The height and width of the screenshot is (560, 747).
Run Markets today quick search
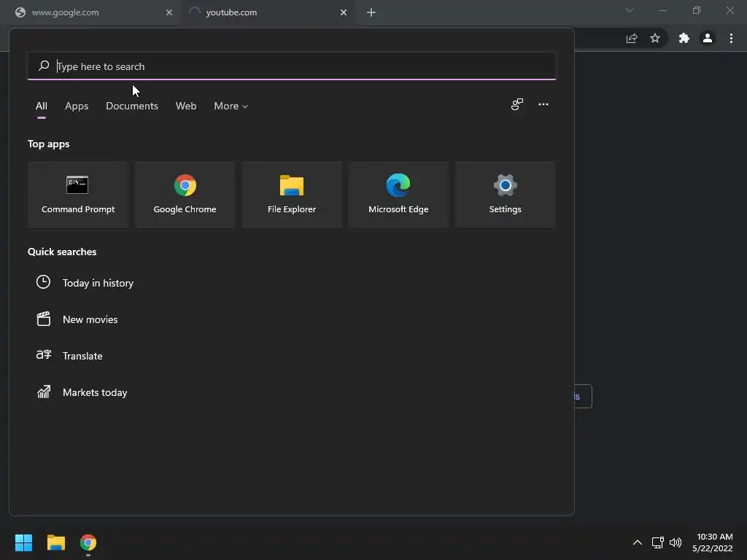(95, 392)
